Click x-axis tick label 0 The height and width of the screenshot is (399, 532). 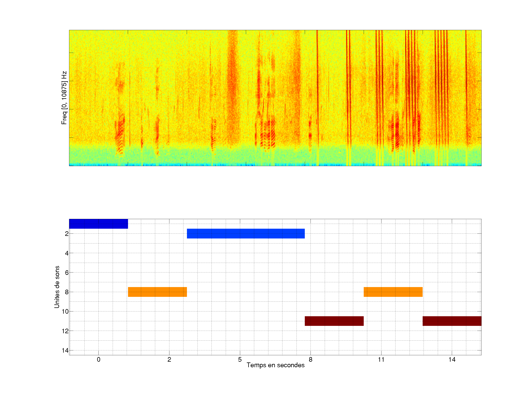[x=99, y=359]
